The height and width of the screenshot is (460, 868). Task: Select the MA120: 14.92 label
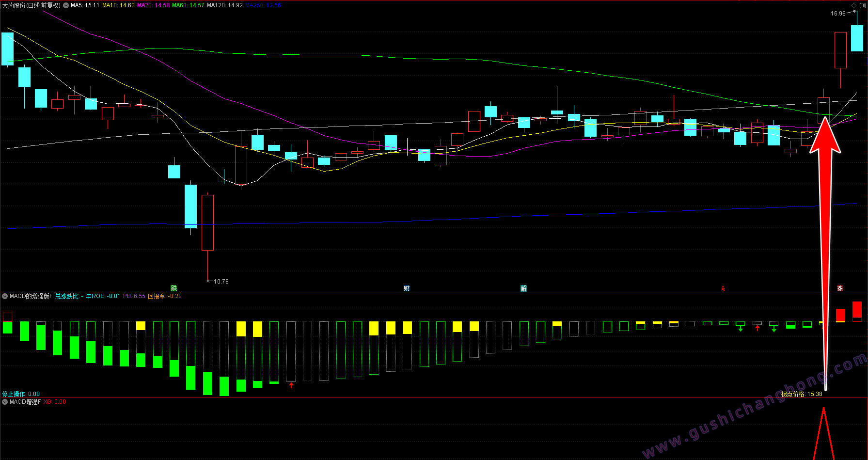225,5
